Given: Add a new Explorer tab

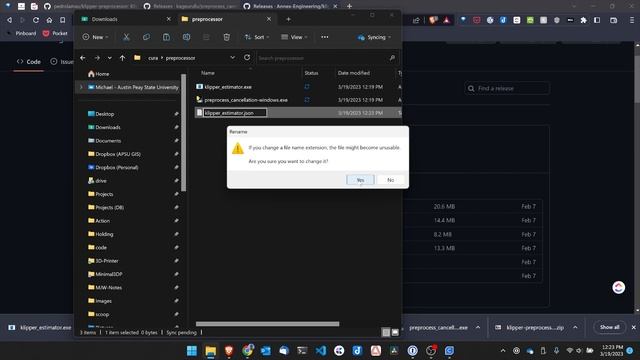Looking at the screenshot, I should pyautogui.click(x=288, y=19).
